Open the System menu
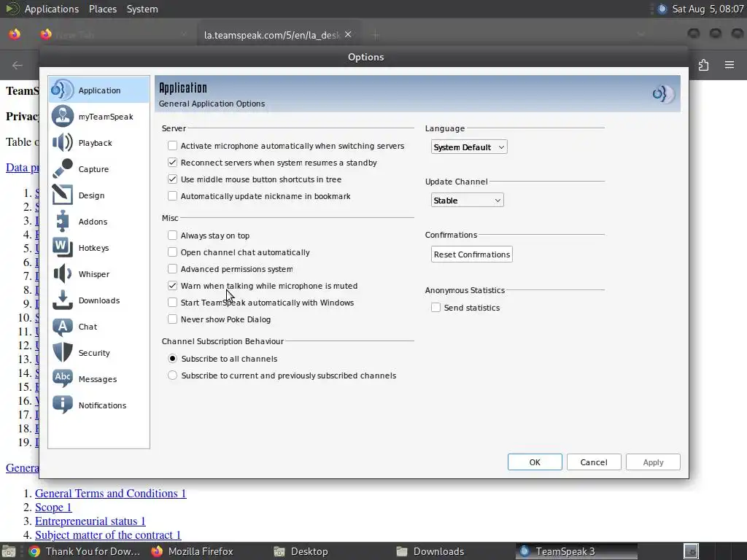747x560 pixels. click(x=142, y=9)
